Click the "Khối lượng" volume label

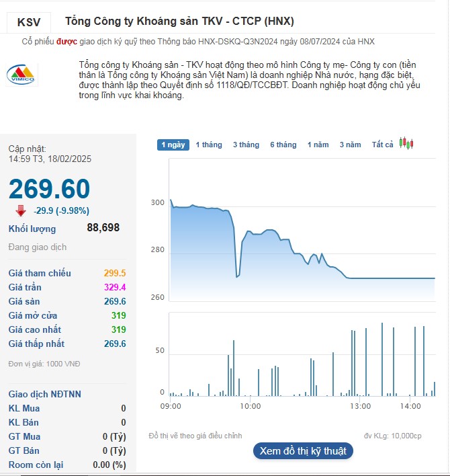(x=32, y=229)
